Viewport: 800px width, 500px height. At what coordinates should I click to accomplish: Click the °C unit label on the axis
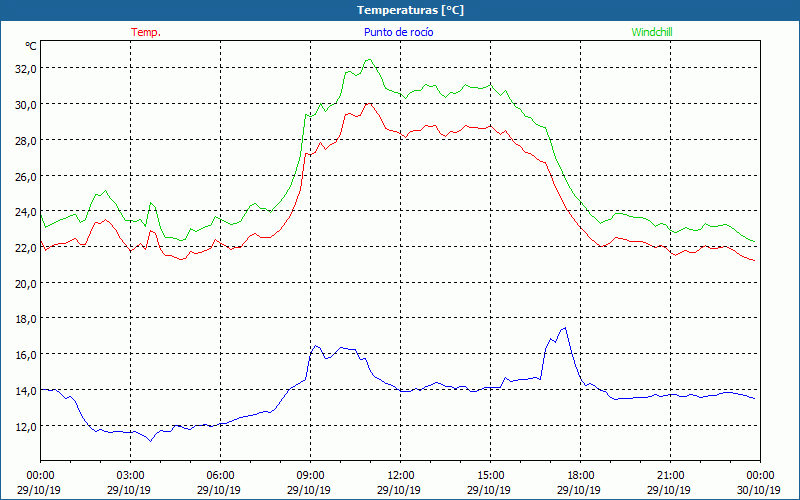click(x=31, y=46)
